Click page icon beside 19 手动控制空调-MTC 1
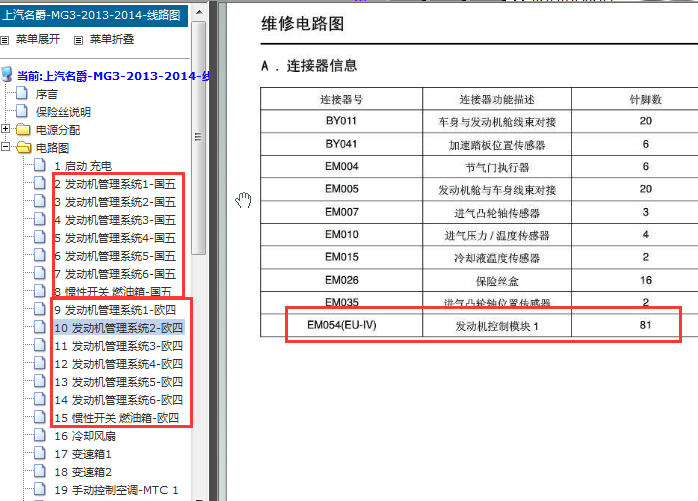The height and width of the screenshot is (501, 698). pos(40,489)
